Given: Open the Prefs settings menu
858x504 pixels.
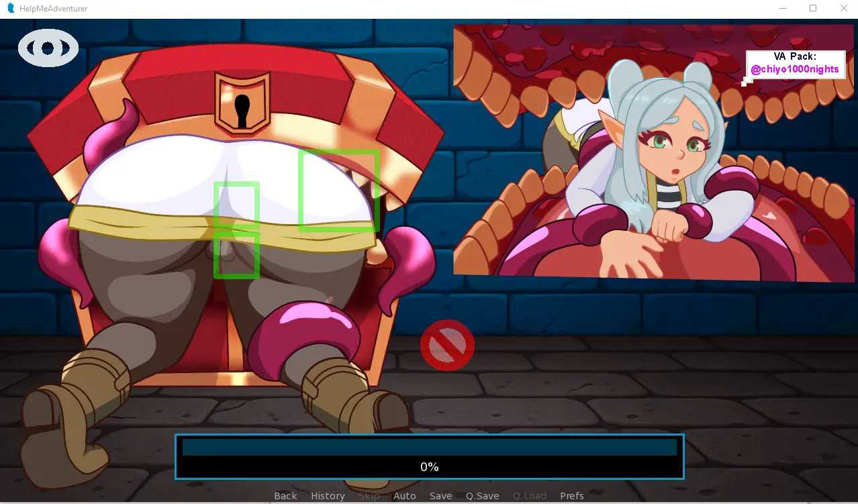Looking at the screenshot, I should tap(571, 495).
